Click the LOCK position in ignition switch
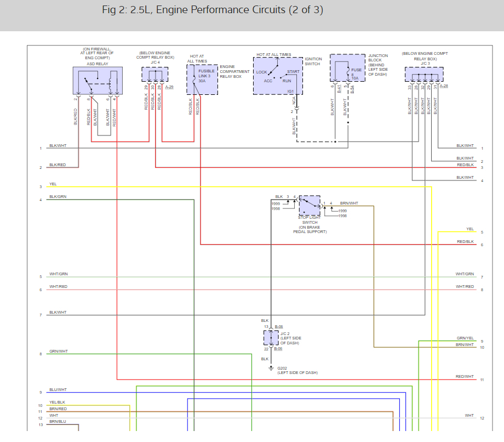Screen dimensions: 504x442 [261, 72]
